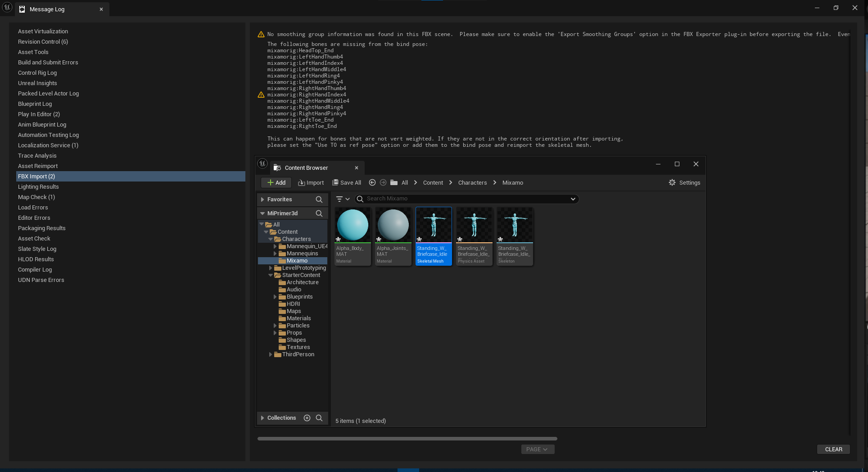
Task: Add new content with the Add button
Action: point(276,182)
